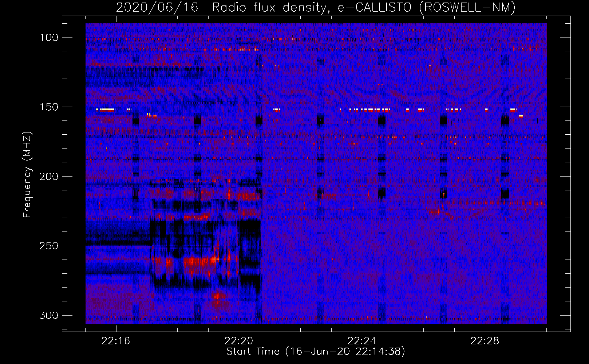Click the '22:28' time axis label
Screen dimensions: 589x364
click(x=485, y=341)
